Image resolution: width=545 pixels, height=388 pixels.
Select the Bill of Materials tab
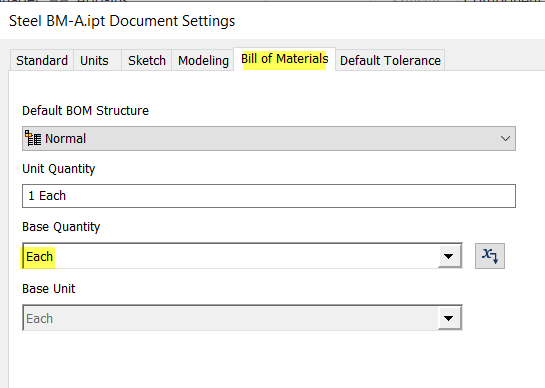coord(284,59)
